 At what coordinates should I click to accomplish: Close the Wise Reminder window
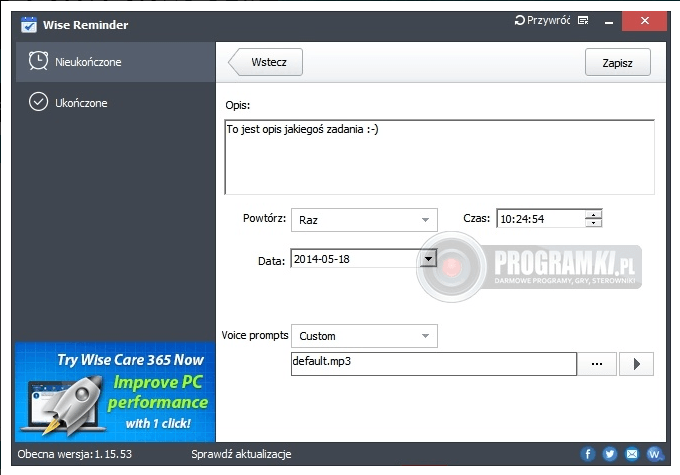click(x=644, y=21)
